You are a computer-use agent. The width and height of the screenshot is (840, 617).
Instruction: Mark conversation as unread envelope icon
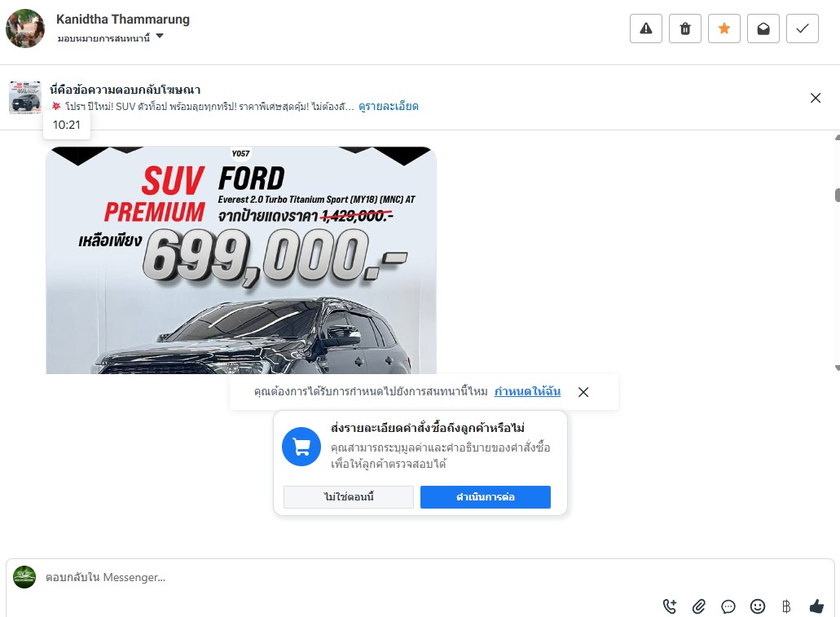763,29
